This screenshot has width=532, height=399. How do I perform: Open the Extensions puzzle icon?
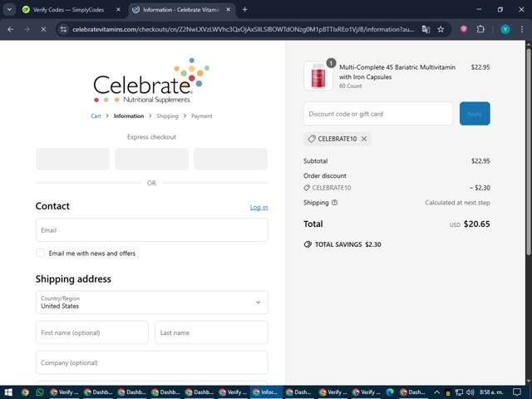coord(480,30)
